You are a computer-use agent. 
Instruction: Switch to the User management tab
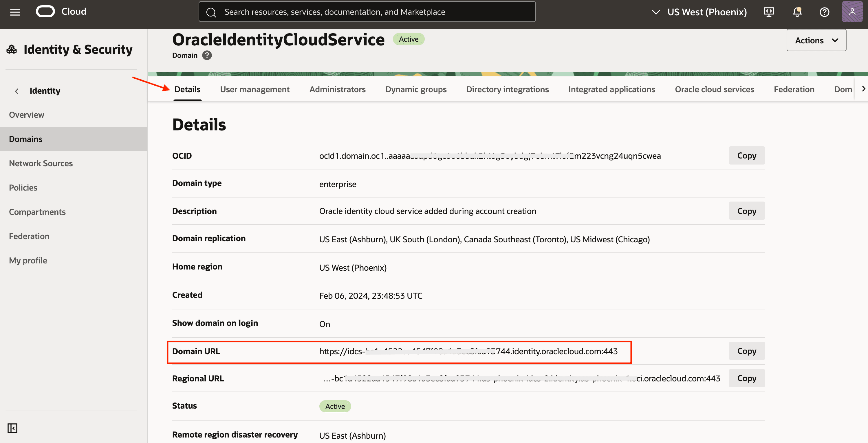click(254, 89)
